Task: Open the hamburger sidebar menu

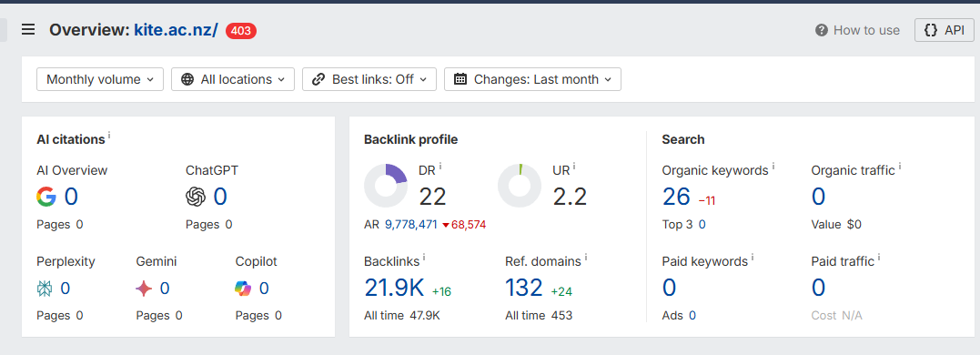Action: (x=28, y=30)
